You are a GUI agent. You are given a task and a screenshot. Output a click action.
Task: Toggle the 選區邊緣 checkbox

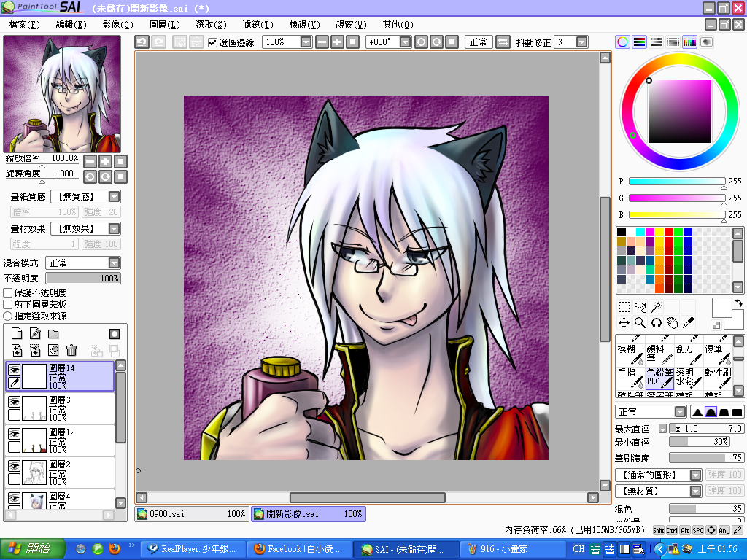coord(213,43)
